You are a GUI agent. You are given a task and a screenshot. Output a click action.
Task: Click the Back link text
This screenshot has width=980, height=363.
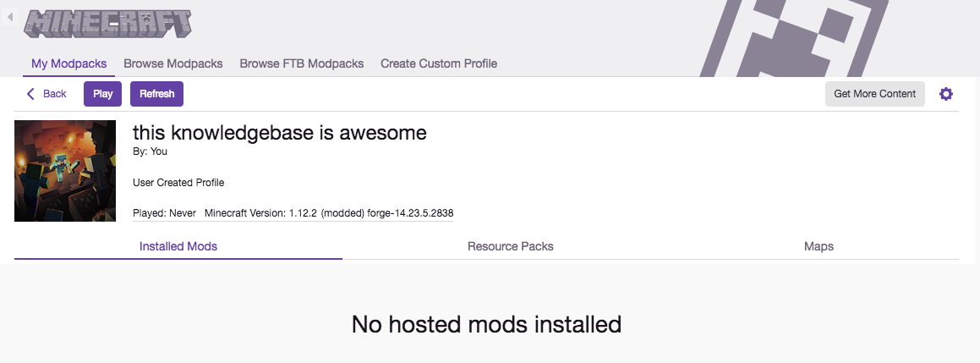[54, 94]
